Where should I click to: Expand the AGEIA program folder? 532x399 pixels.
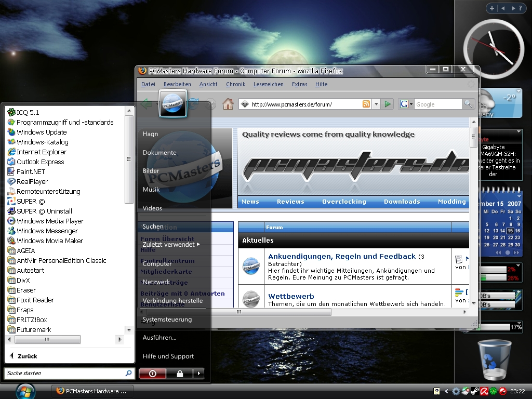[x=21, y=250]
